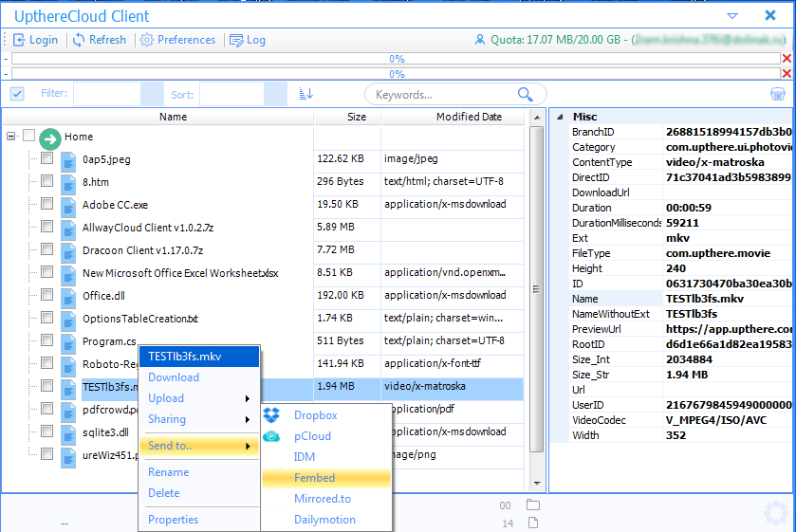Viewport: 796px width, 532px height.
Task: Click the file icon of Adobe CC.exe
Action: click(68, 207)
